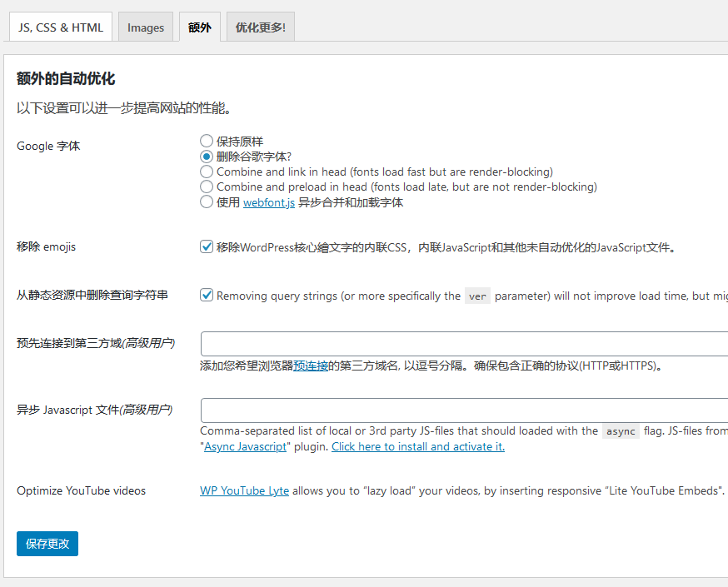Select the 优化更多! tab
728x587 pixels.
pyautogui.click(x=259, y=26)
